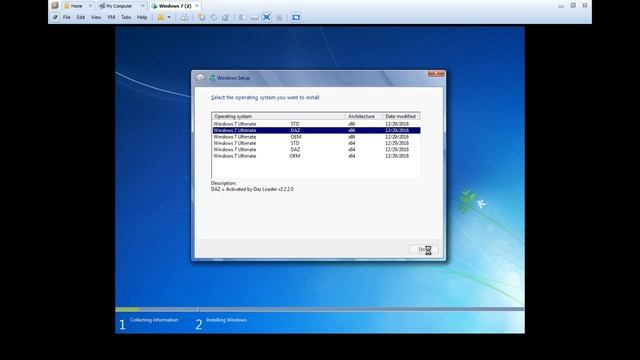Send Ctrl+Alt+Del to the virtual machine
The width and height of the screenshot is (640, 360).
tap(184, 17)
